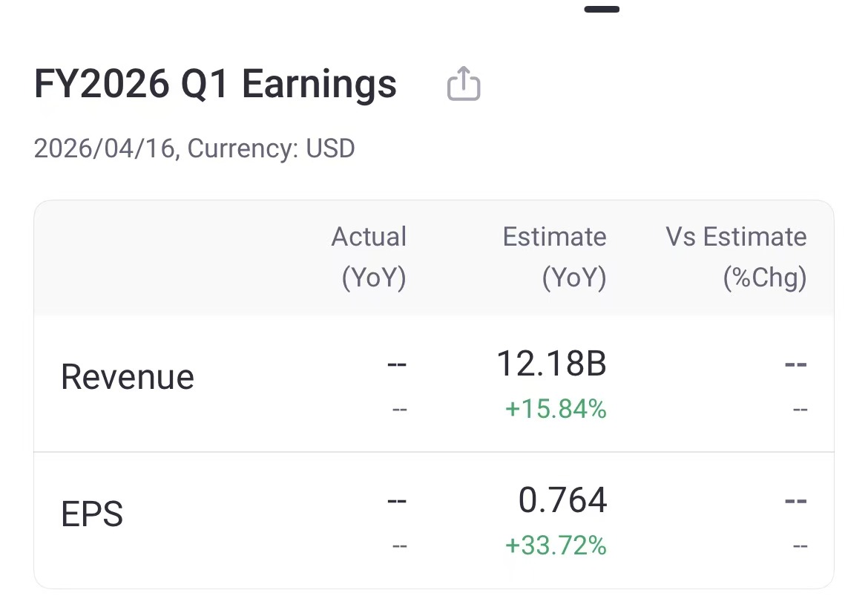Screen dimensions: 868x616
Task: Click the share icon next to the title
Action: (x=464, y=84)
